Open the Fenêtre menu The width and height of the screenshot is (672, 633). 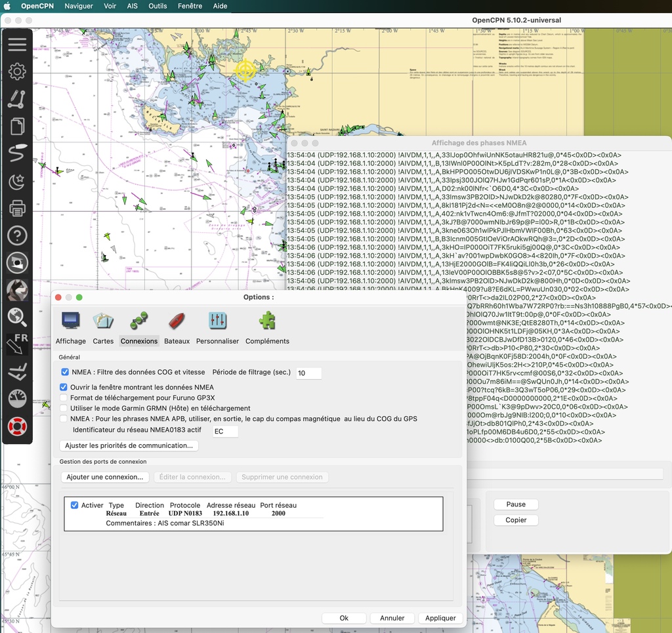[x=190, y=6]
